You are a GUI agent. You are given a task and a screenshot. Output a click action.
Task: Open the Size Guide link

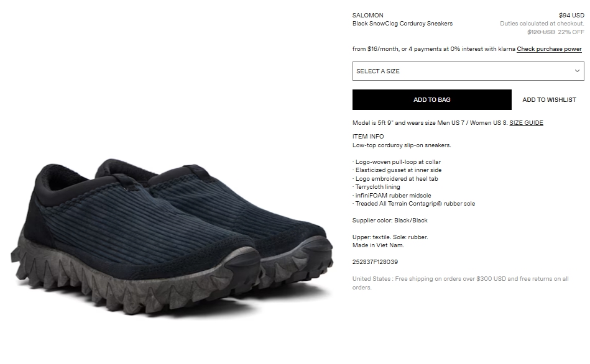pos(526,122)
